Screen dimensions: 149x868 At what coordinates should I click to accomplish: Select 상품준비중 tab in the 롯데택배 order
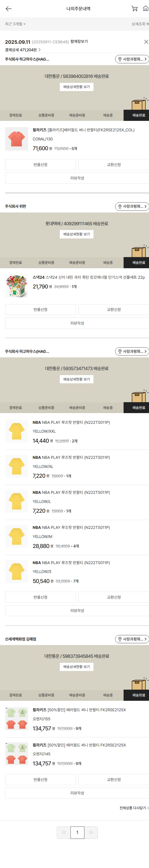(46, 263)
